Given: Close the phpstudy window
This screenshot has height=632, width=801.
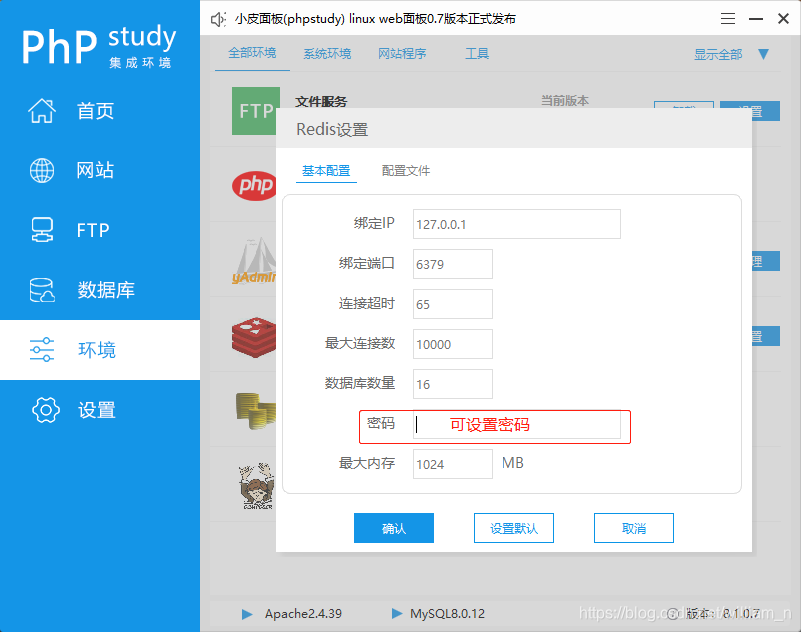Looking at the screenshot, I should pos(783,19).
